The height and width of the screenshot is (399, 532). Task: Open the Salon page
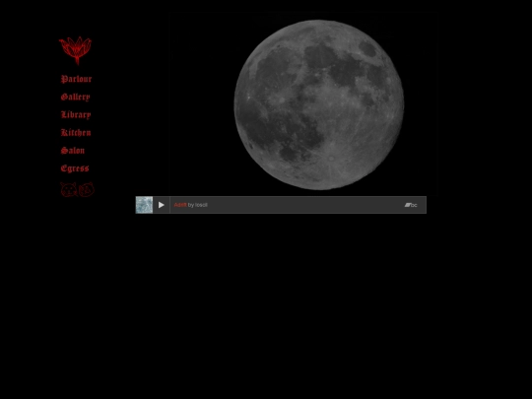[73, 151]
